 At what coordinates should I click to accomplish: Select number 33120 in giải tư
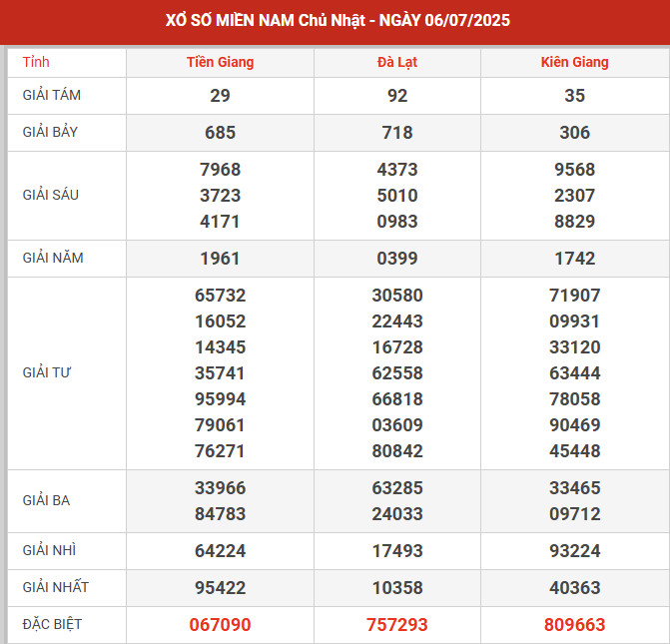[x=575, y=347]
